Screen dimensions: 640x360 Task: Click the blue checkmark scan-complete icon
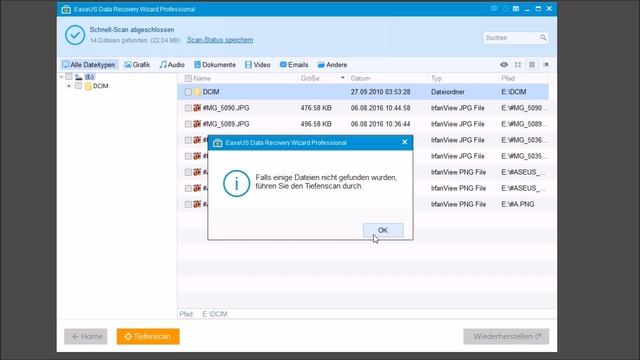75,35
